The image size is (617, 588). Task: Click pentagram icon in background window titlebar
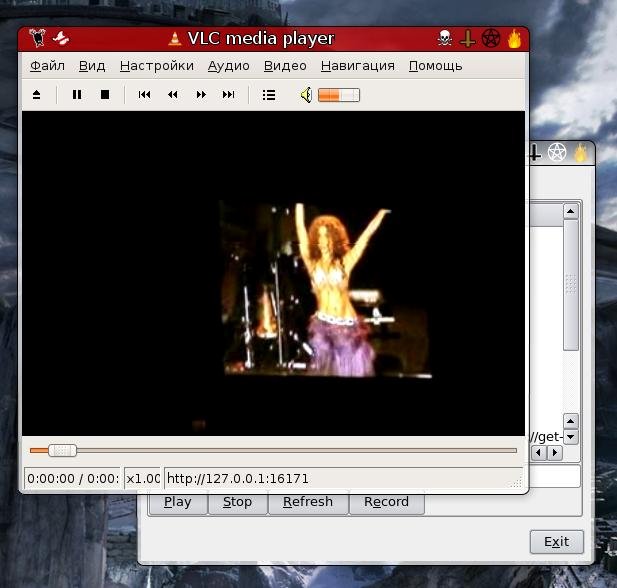557,152
